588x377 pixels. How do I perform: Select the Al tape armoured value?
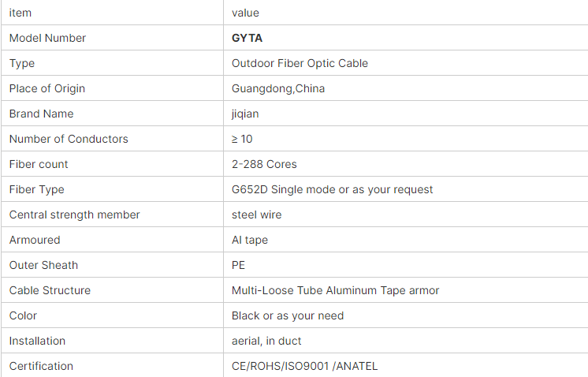[250, 240]
